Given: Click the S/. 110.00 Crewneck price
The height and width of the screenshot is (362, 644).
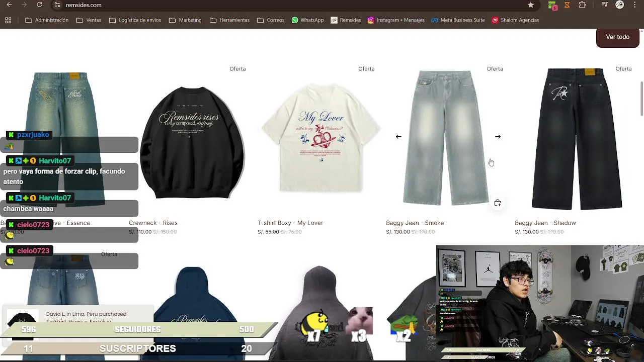Looking at the screenshot, I should click(140, 232).
